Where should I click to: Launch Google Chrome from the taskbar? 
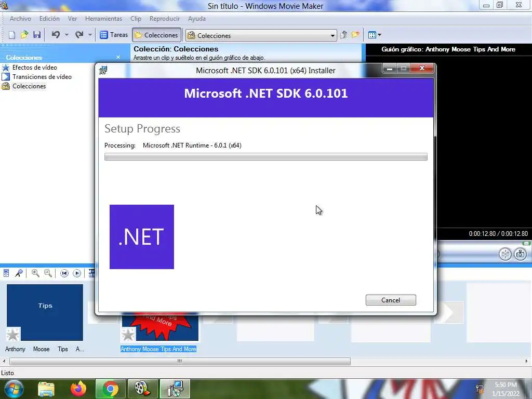tap(110, 389)
